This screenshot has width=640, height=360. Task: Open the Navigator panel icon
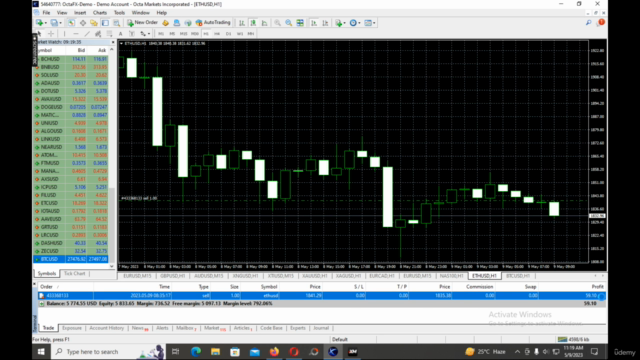click(94, 23)
